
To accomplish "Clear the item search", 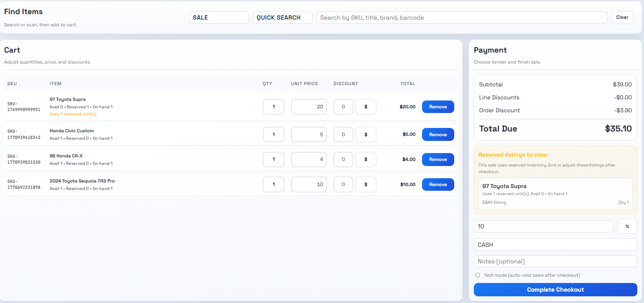I will (622, 17).
